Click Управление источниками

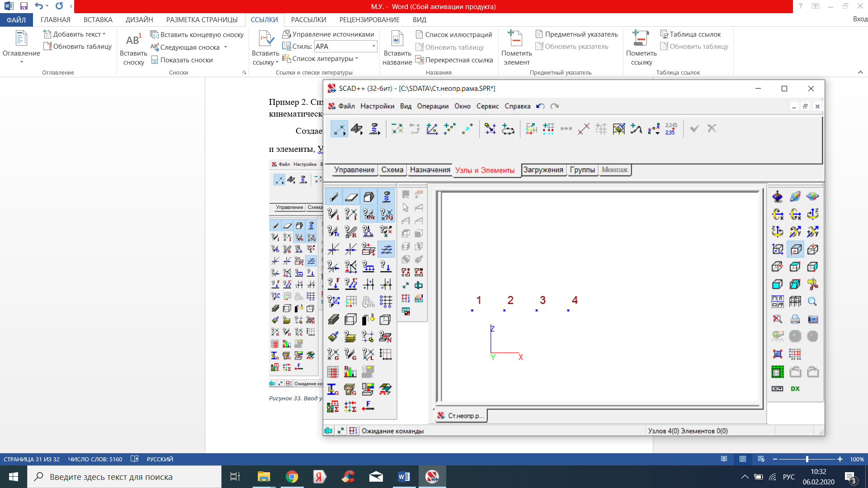click(x=328, y=34)
